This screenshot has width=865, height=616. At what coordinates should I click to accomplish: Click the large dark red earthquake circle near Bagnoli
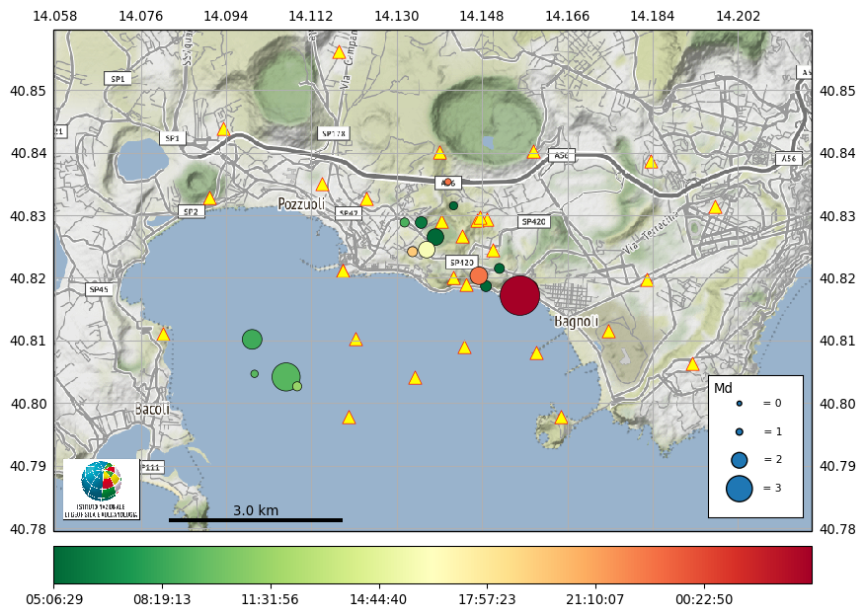coord(519,295)
